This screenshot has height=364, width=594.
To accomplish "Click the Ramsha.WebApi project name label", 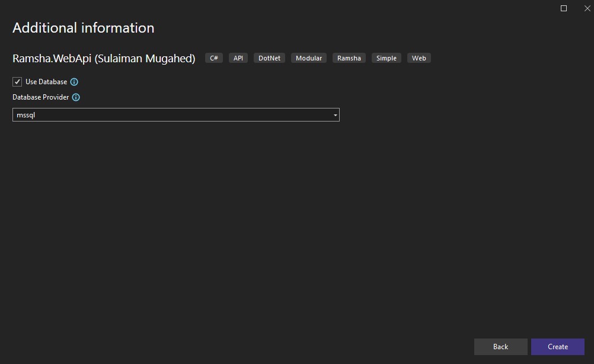I will [x=104, y=58].
